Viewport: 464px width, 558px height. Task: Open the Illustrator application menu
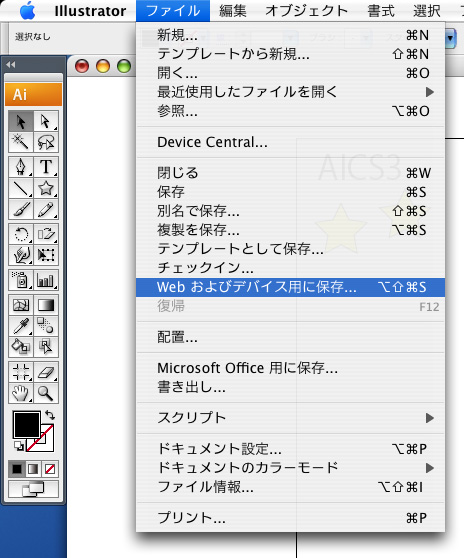click(90, 11)
